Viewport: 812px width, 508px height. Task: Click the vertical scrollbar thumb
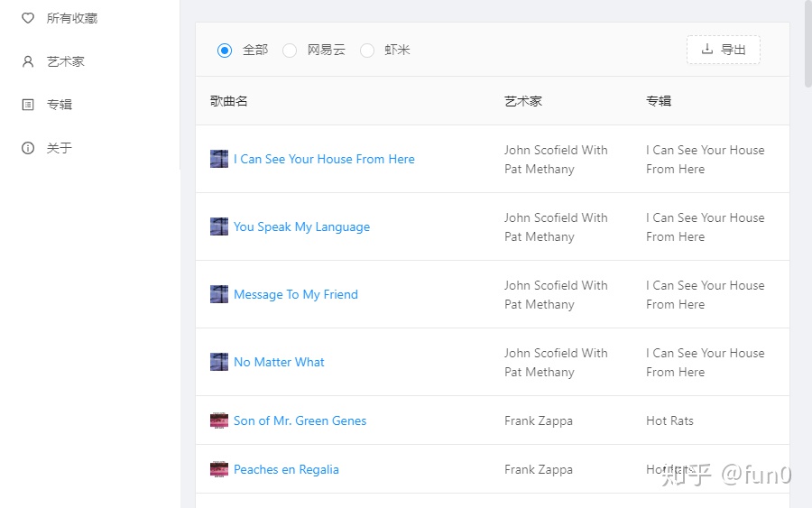tap(808, 43)
